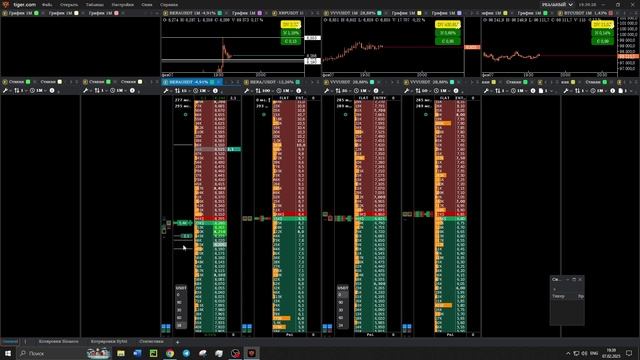Open Windows Start menu
Image resolution: width=640 pixels, height=360 pixels.
click(8, 353)
